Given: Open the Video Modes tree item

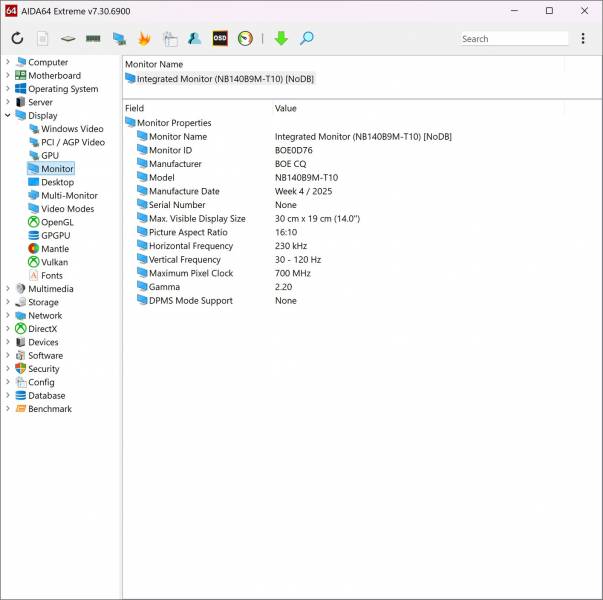Looking at the screenshot, I should (x=61, y=209).
